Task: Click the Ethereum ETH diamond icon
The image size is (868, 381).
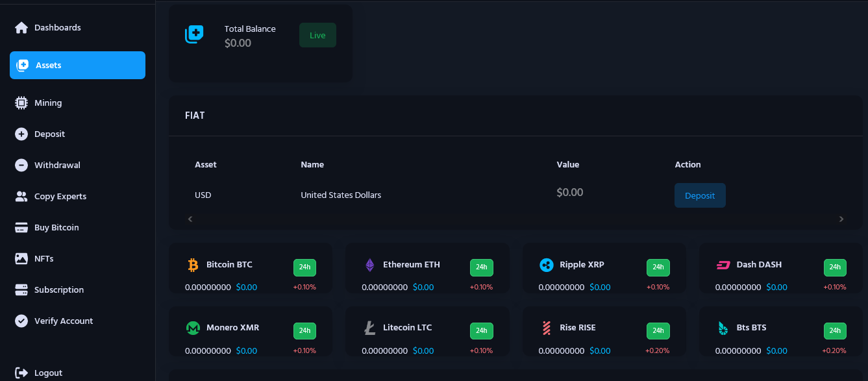Action: (369, 265)
